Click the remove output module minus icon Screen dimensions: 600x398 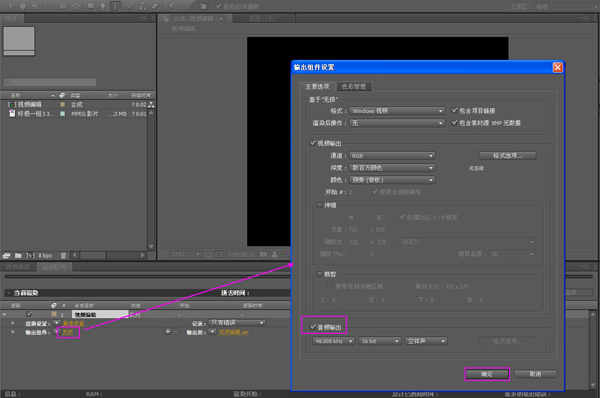[x=176, y=331]
